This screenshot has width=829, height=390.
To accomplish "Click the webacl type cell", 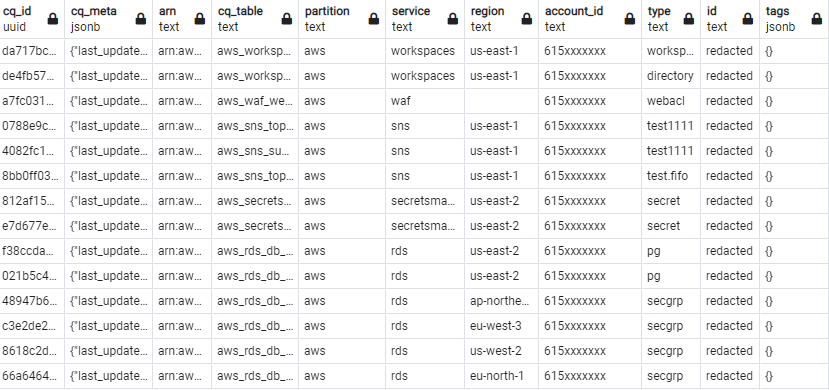I will coord(671,101).
